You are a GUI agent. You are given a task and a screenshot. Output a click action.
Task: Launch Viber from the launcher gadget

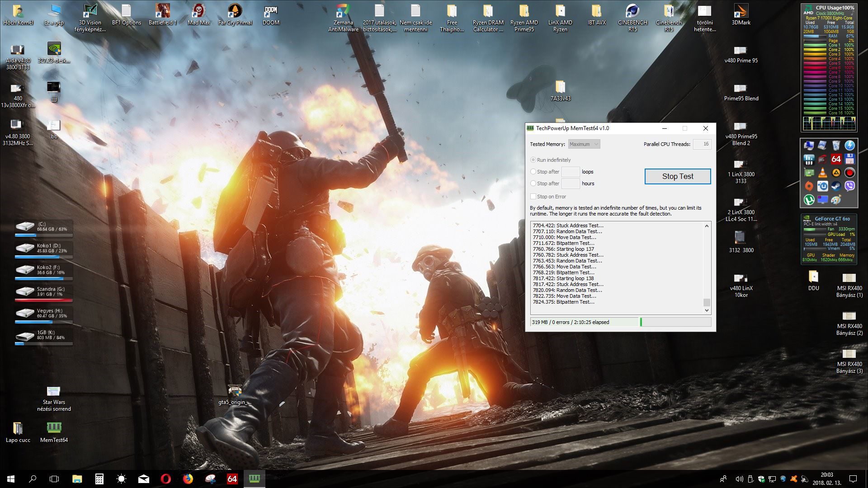[850, 186]
